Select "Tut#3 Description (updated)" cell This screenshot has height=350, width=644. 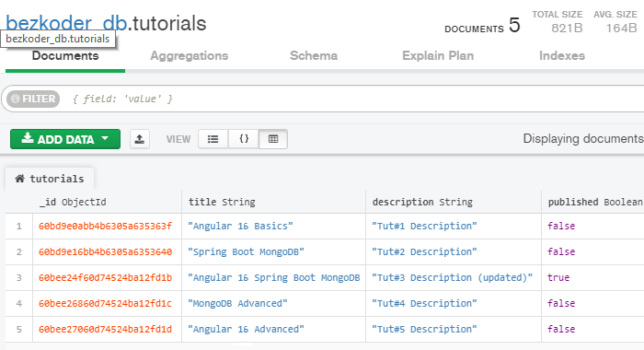[x=454, y=277]
